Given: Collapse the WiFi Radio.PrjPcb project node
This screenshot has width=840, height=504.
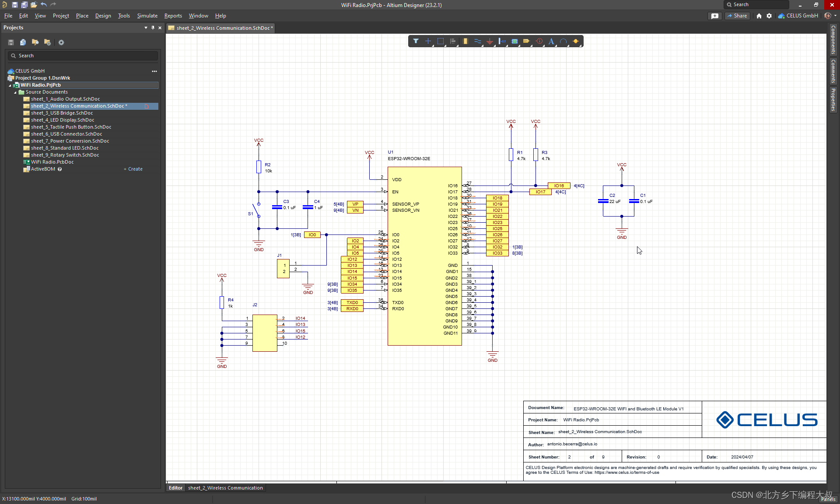Looking at the screenshot, I should click(10, 85).
